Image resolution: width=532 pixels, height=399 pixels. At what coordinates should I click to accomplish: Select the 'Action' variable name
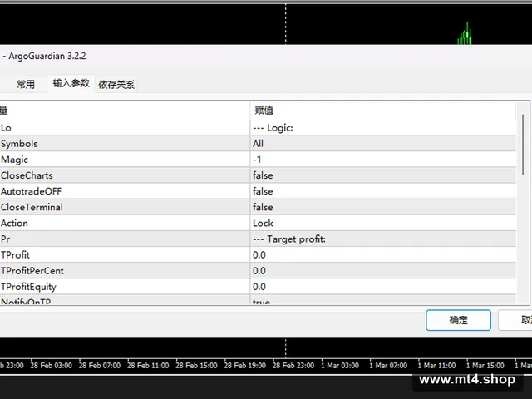(14, 224)
